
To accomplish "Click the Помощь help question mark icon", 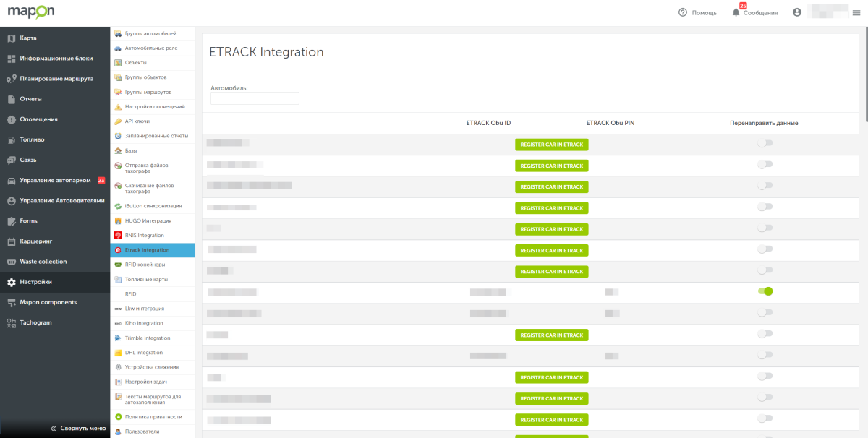I will [682, 12].
